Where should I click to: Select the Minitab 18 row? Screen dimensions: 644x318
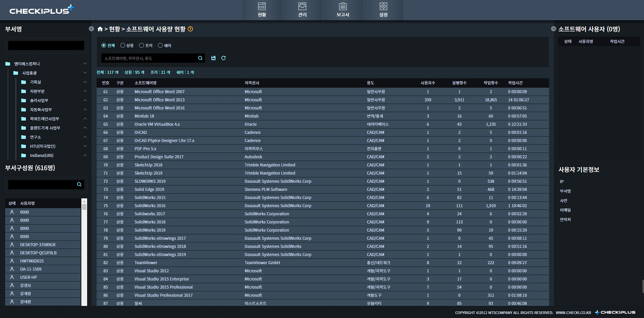(323, 116)
